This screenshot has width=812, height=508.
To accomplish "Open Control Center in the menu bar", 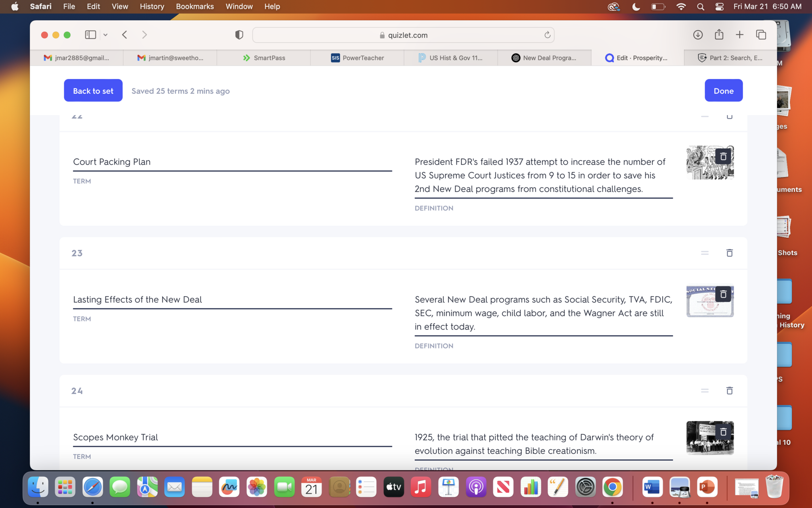I will click(x=720, y=7).
